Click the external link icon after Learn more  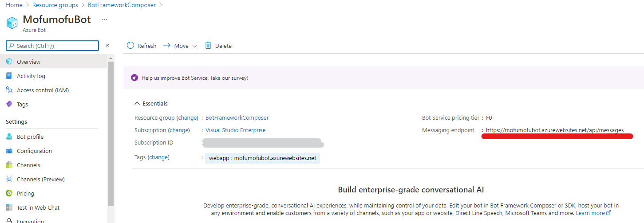tap(608, 213)
